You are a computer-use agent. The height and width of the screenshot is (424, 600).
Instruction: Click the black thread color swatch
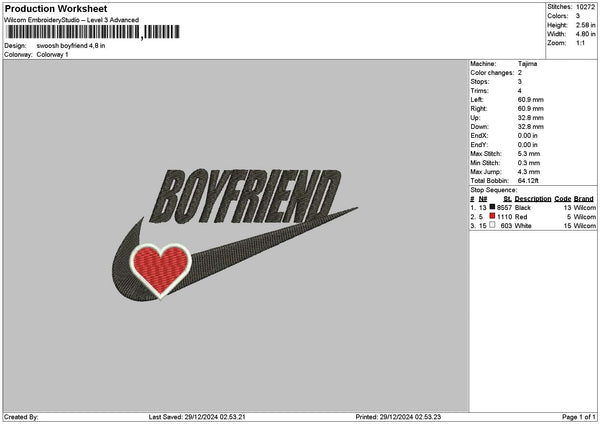click(x=492, y=207)
